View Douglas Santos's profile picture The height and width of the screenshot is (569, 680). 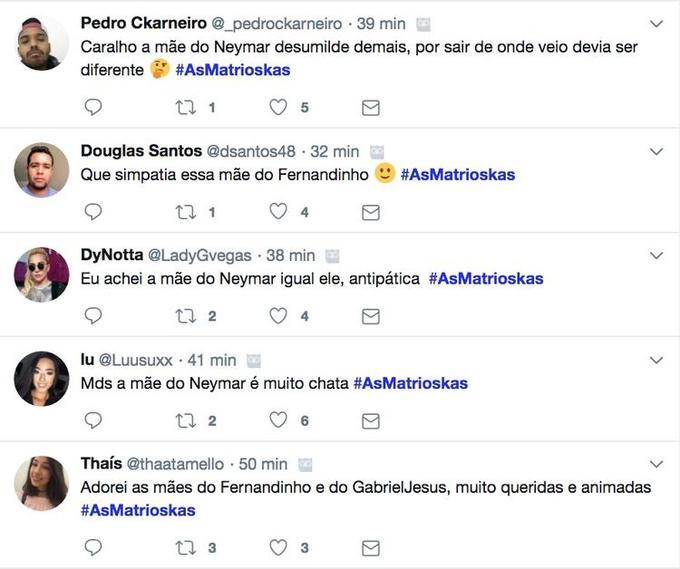42,170
